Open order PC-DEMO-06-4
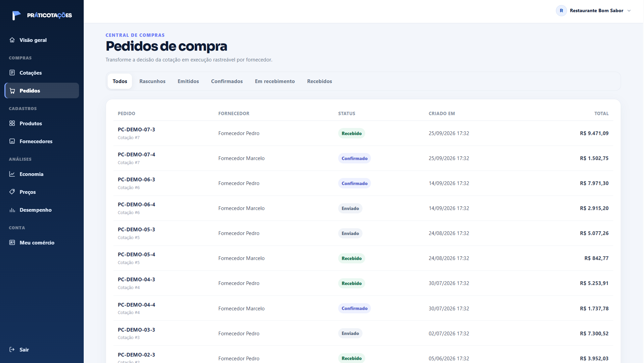 click(136, 205)
